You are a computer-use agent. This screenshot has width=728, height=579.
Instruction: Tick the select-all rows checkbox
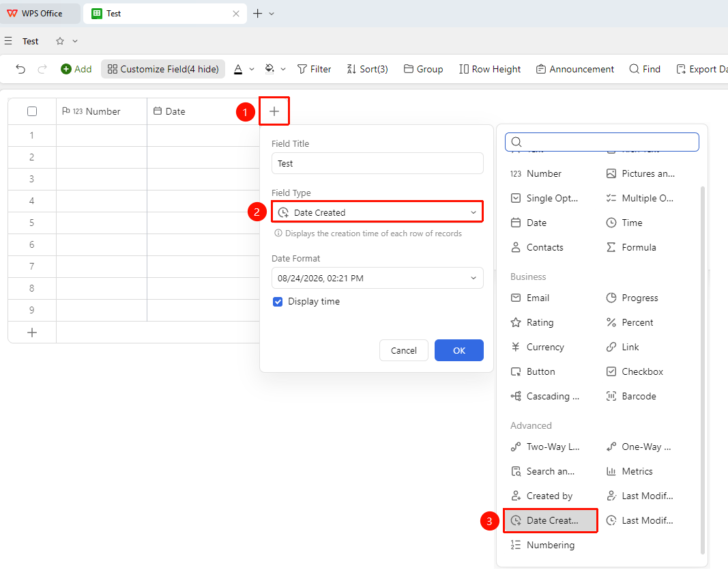pos(32,111)
